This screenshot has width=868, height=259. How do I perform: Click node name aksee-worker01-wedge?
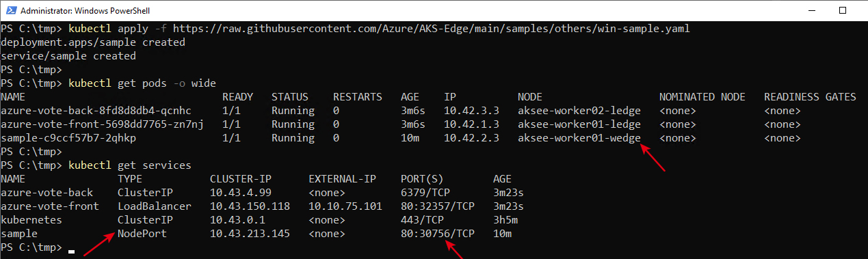click(x=579, y=138)
